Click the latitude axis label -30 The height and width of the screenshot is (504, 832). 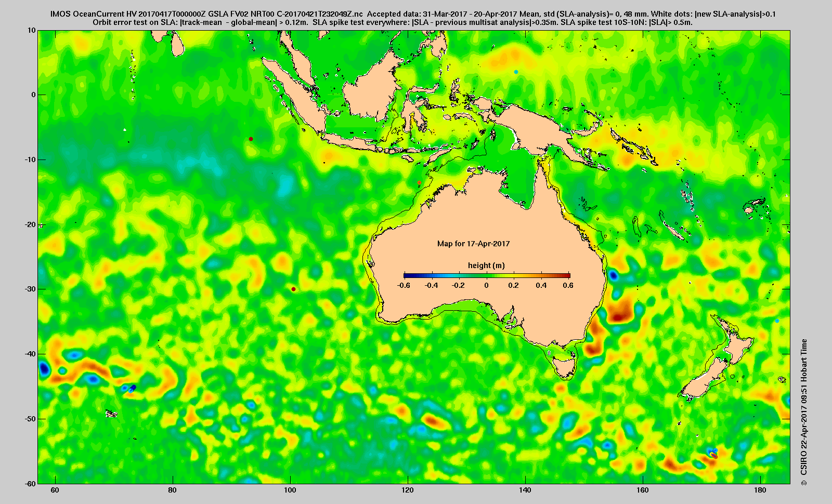31,289
